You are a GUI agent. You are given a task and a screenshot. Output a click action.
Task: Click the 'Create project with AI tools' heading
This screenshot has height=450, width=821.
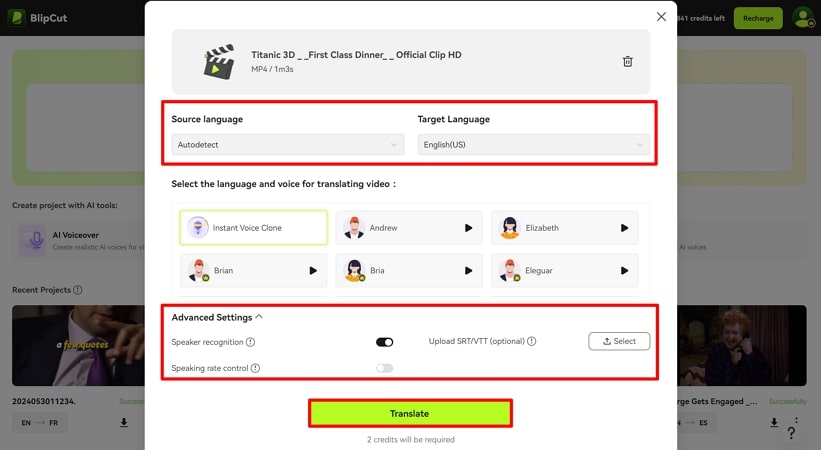[x=65, y=205]
